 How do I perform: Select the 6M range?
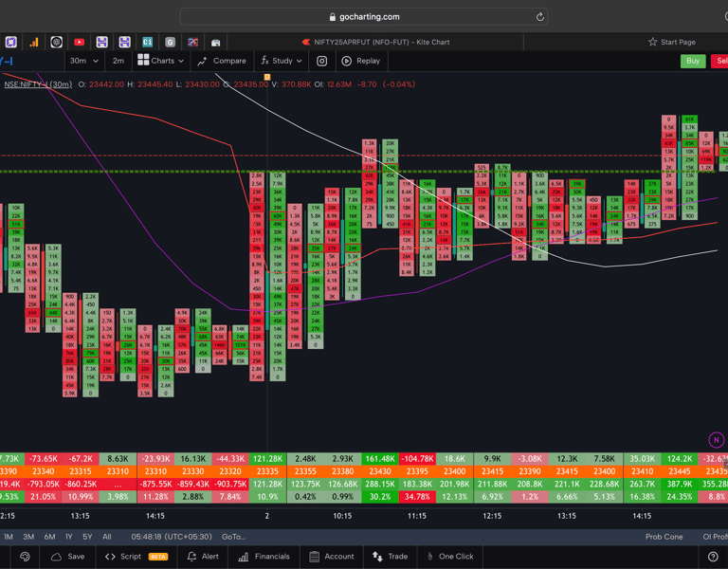tap(49, 537)
